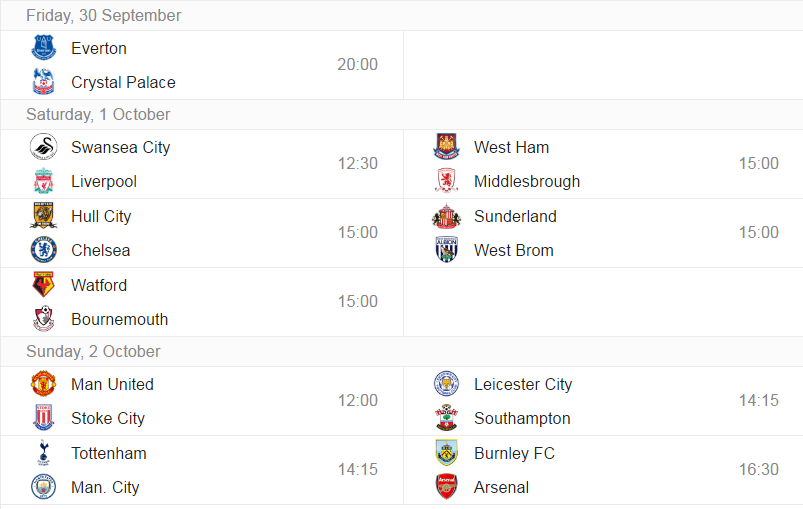Click the Arsenal cannon crest
This screenshot has height=509, width=803.
pos(447,487)
